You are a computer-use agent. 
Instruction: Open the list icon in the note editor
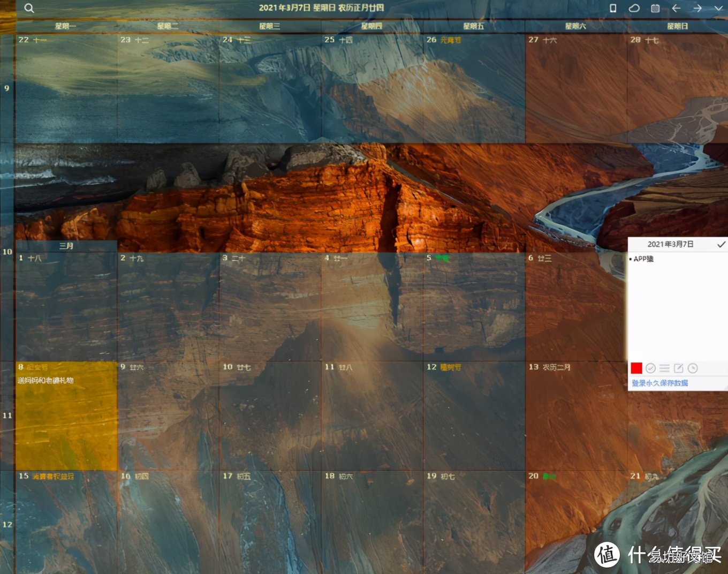[x=664, y=368]
